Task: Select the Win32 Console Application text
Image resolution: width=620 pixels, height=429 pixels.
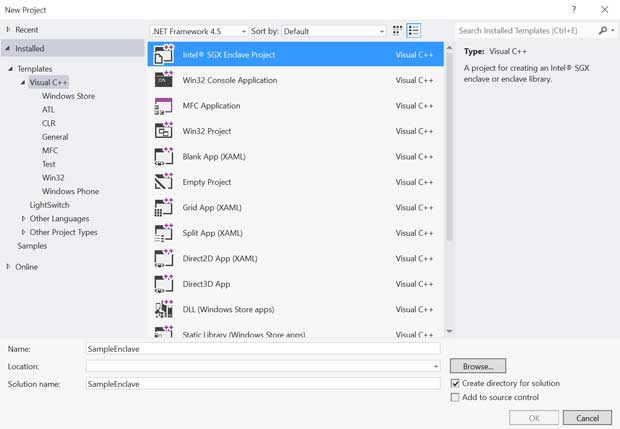Action: point(230,80)
